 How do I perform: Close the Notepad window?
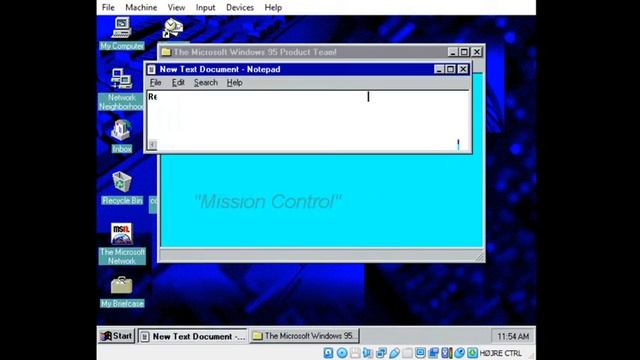pos(463,69)
